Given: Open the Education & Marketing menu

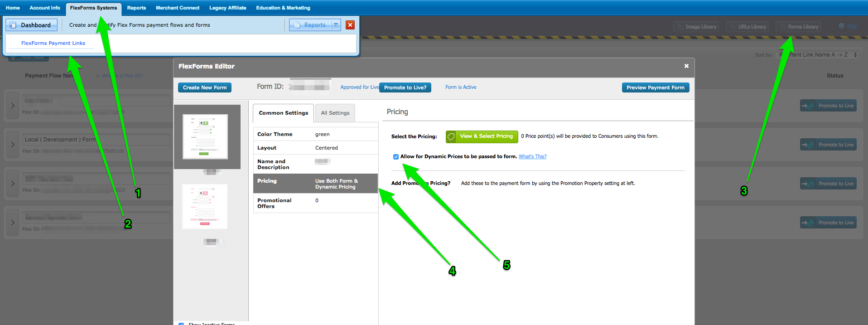Looking at the screenshot, I should (283, 8).
